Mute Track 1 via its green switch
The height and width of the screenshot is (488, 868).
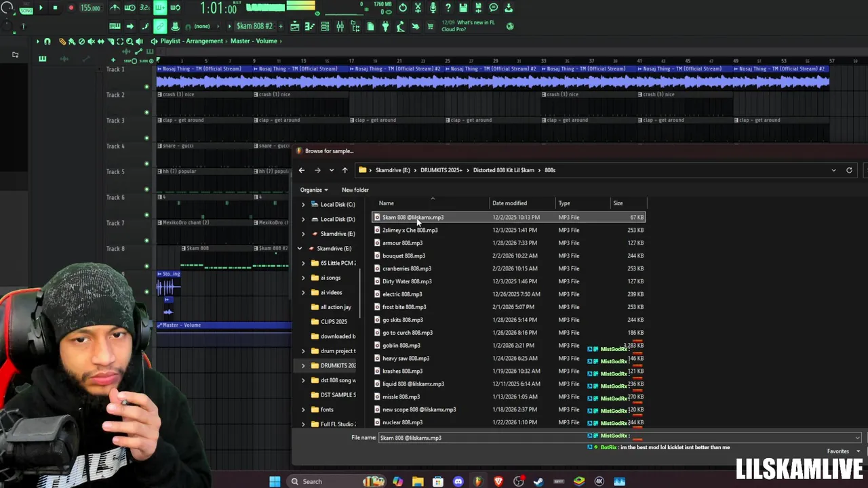(146, 87)
